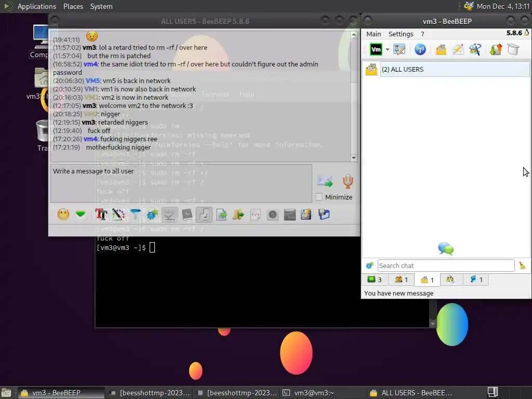Click the show desktop icon at taskbar left
Screen dimensions: 532x399
(x=6, y=393)
